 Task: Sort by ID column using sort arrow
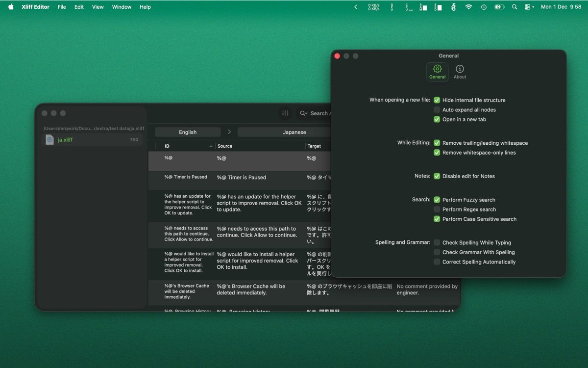[x=211, y=146]
